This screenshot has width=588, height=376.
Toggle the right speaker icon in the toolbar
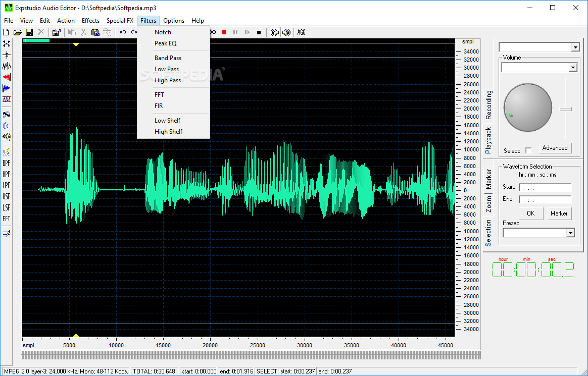click(x=286, y=33)
